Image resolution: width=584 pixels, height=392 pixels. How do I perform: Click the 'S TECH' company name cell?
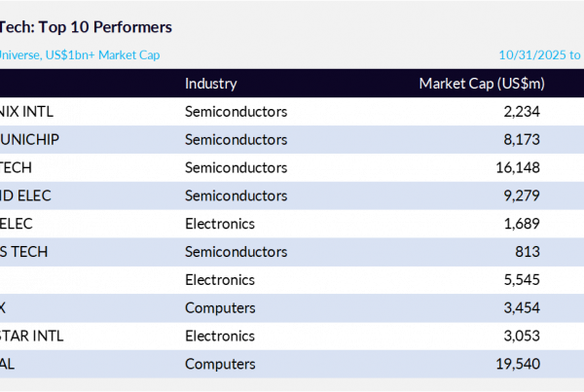[x=24, y=252]
